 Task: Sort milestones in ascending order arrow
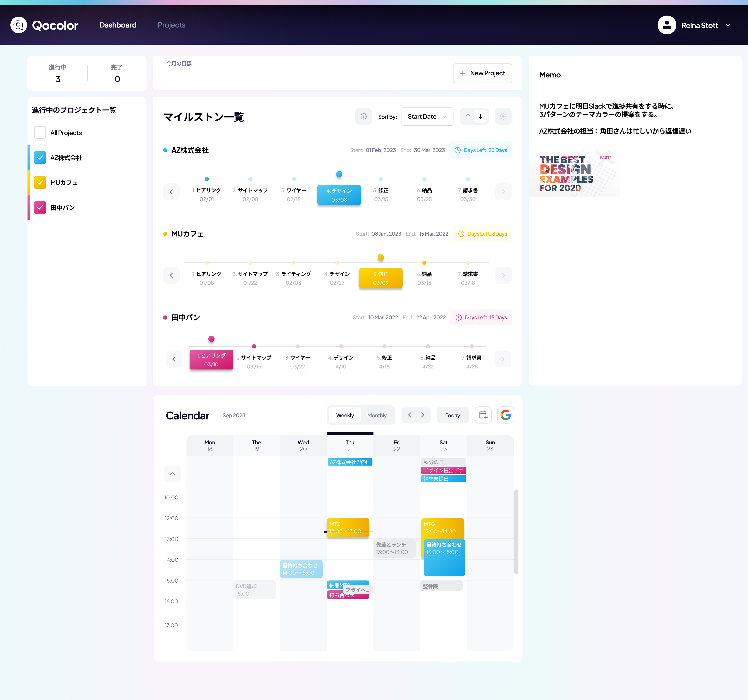coord(468,117)
